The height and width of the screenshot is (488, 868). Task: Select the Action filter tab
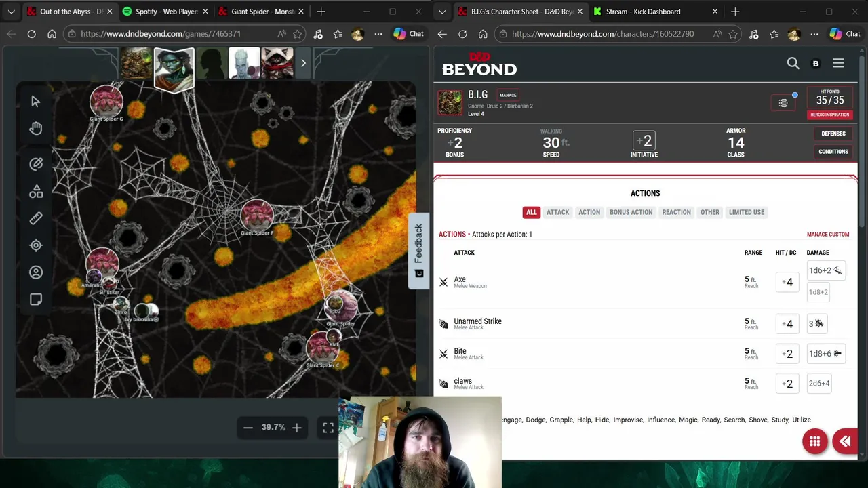tap(589, 212)
